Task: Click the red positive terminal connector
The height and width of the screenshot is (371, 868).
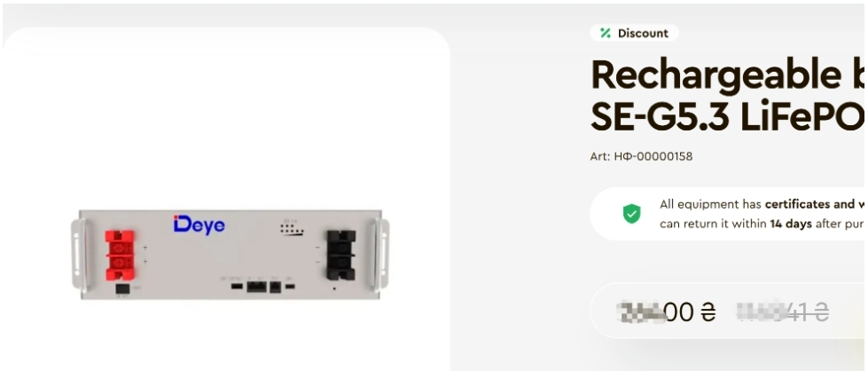Action: pyautogui.click(x=120, y=255)
